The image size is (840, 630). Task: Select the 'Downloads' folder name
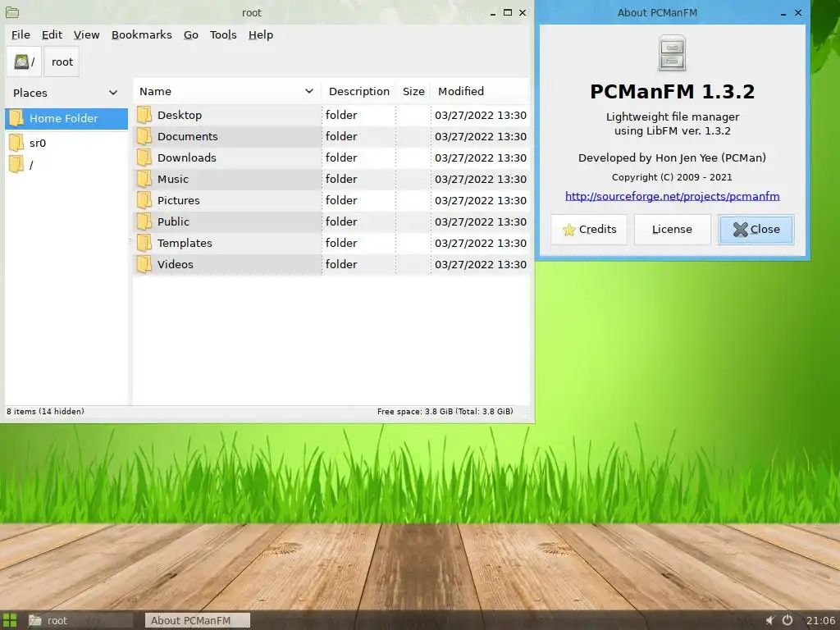(187, 158)
